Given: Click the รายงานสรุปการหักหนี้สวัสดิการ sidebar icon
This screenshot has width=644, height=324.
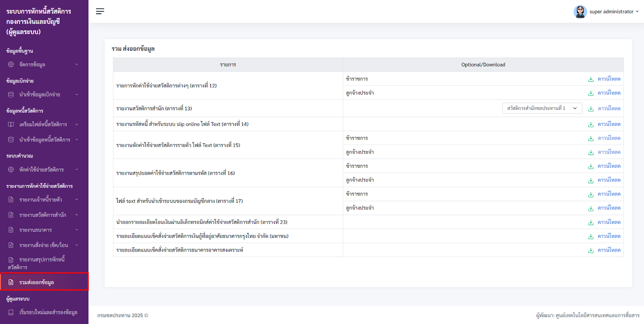Looking at the screenshot, I should pyautogui.click(x=11, y=260).
